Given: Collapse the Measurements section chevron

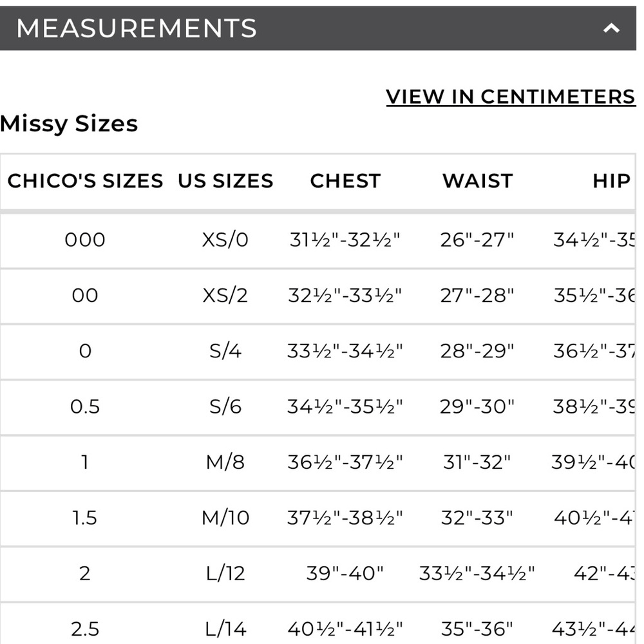Looking at the screenshot, I should [611, 28].
